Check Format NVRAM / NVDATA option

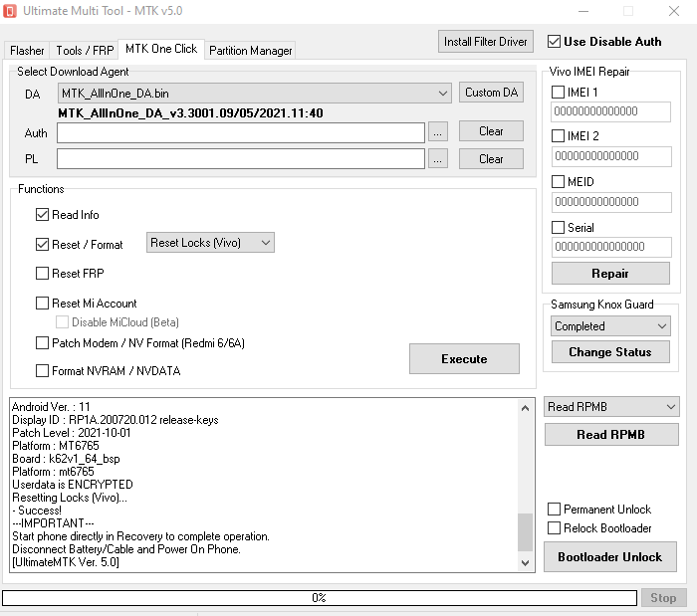click(x=42, y=370)
